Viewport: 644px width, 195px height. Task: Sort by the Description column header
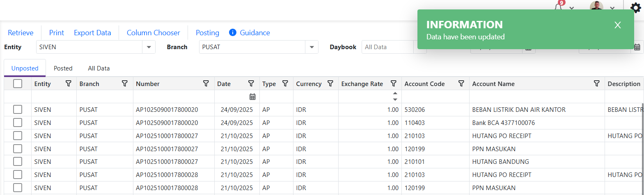[624, 84]
